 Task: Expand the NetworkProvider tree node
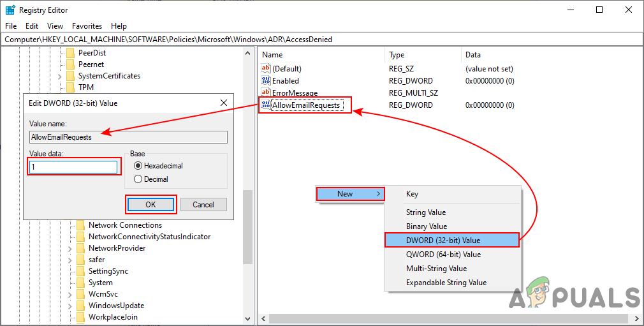[x=70, y=249]
